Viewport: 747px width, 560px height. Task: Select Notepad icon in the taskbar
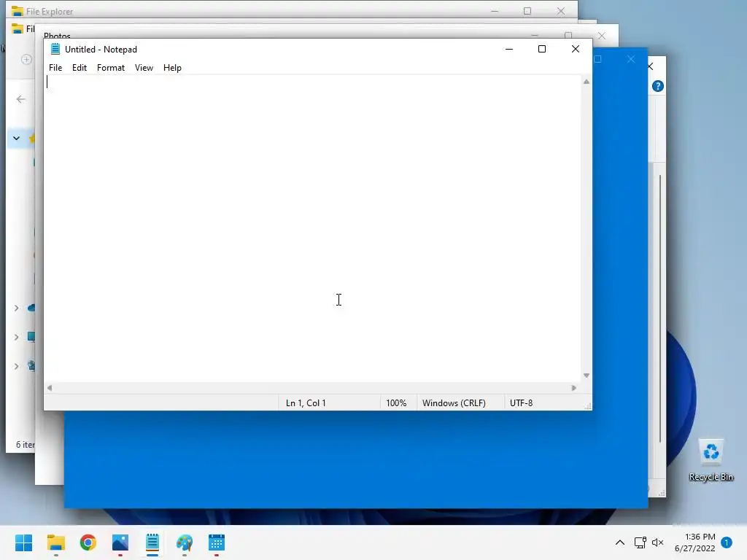tap(152, 542)
